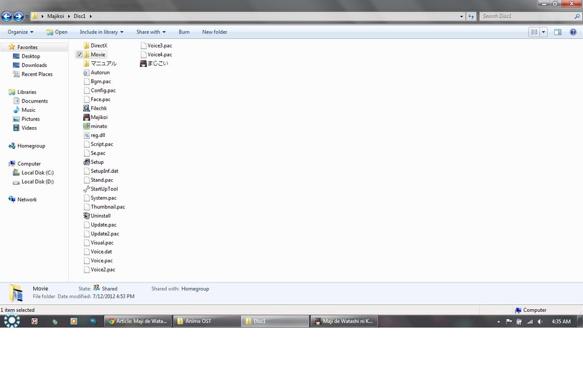Expand the view options dropdown arrow

tap(544, 32)
